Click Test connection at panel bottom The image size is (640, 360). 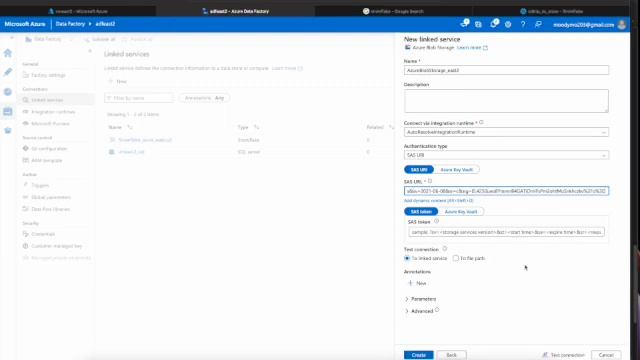pos(563,355)
